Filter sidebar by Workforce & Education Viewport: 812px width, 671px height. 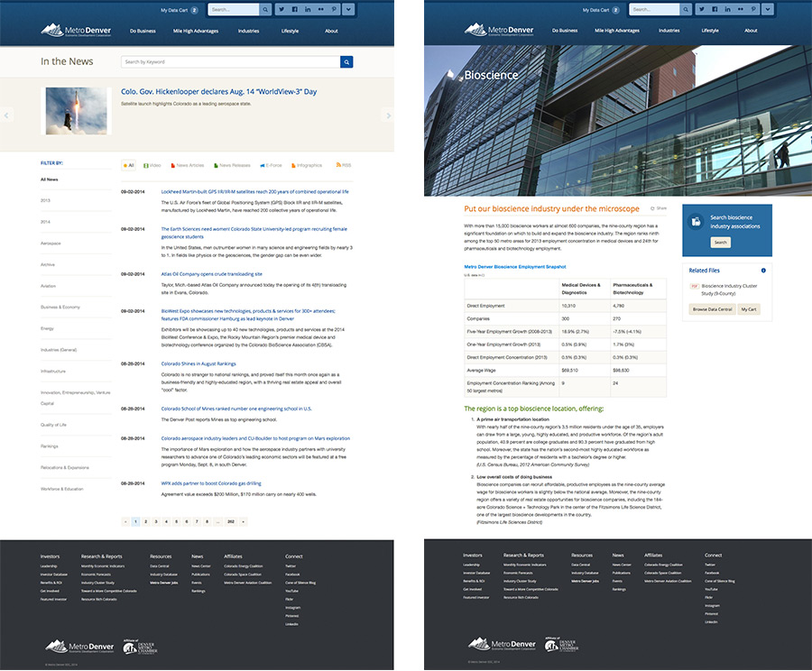pyautogui.click(x=62, y=489)
